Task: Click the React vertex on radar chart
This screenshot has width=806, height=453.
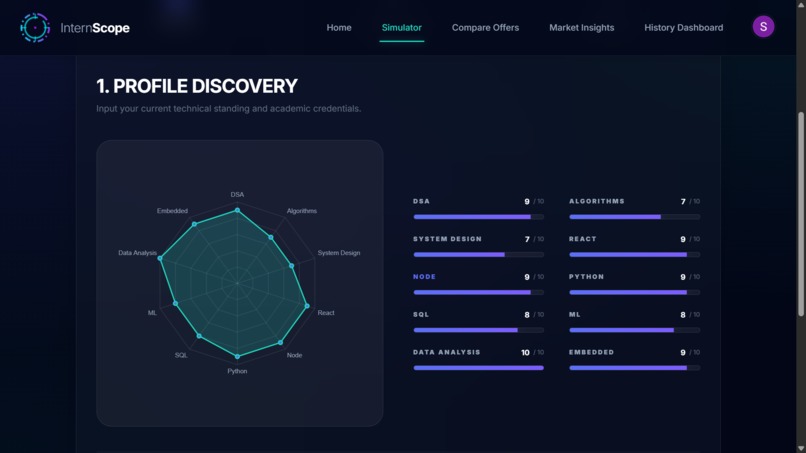Action: (307, 306)
